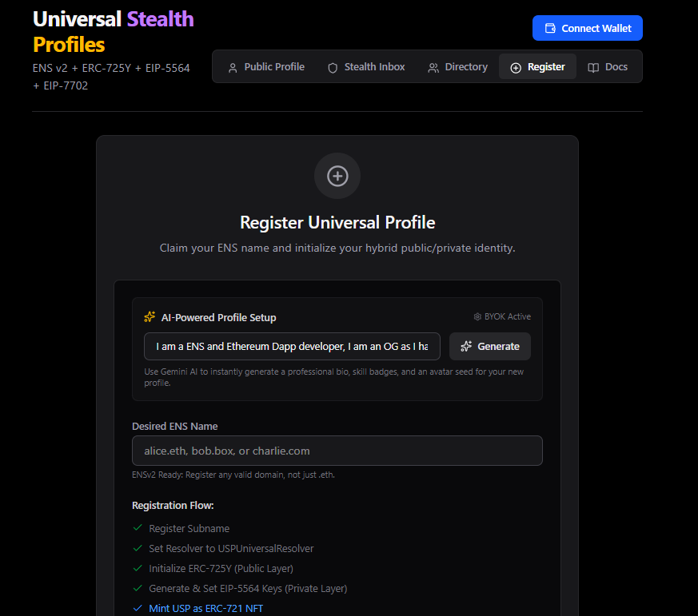Click the Desired ENS Name label

175,426
